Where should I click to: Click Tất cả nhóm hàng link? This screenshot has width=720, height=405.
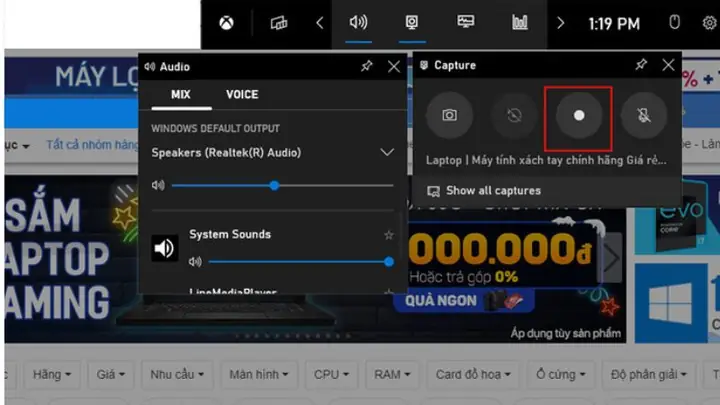(91, 145)
